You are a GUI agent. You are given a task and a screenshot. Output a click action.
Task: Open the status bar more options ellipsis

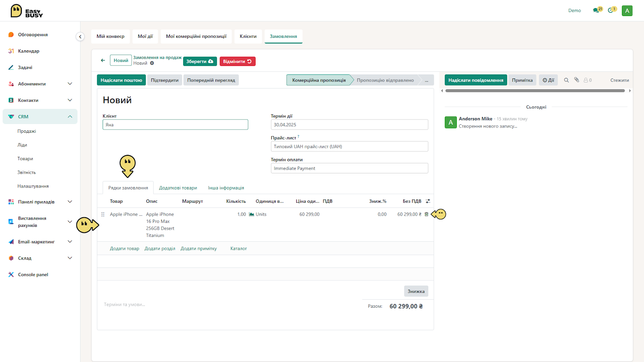point(427,80)
